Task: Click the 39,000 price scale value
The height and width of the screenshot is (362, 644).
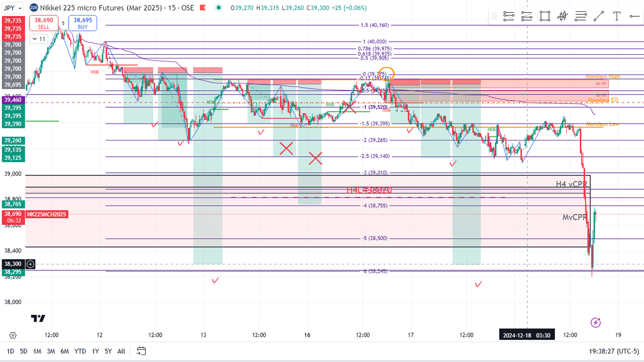Action: tap(12, 174)
